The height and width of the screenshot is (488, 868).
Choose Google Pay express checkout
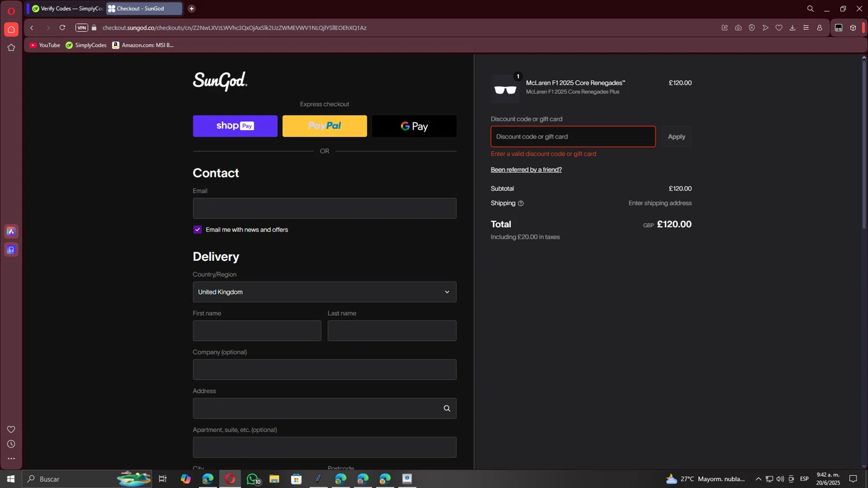pyautogui.click(x=414, y=126)
